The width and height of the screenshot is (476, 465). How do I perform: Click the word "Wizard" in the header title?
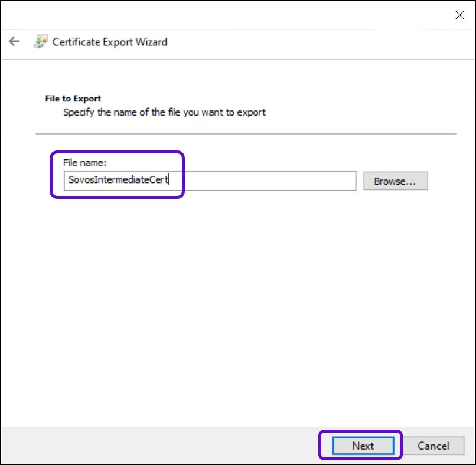[x=152, y=42]
